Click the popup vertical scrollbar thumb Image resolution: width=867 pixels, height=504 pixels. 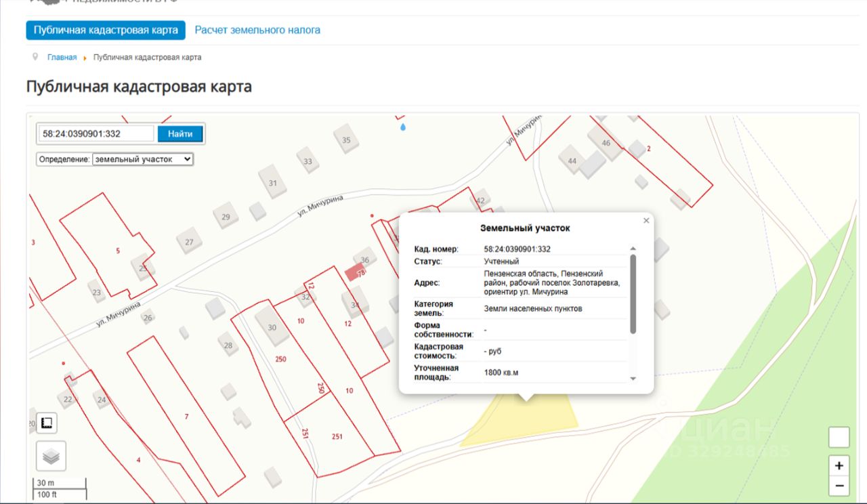pyautogui.click(x=633, y=294)
